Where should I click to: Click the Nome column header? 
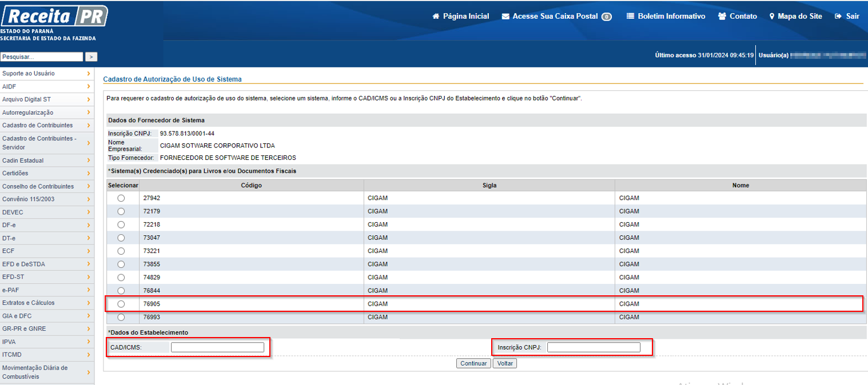tap(740, 185)
